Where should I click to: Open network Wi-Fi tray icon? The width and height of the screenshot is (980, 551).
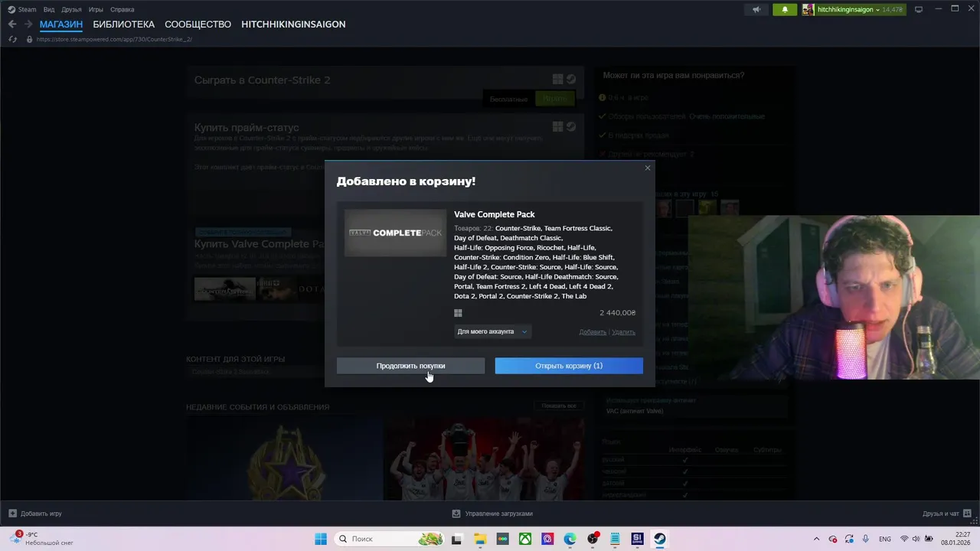click(904, 539)
